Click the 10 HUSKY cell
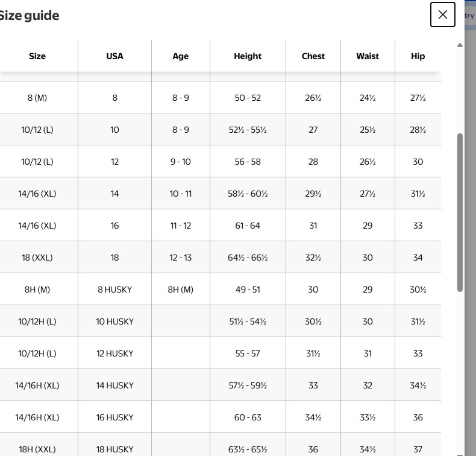476x456 pixels. [114, 321]
